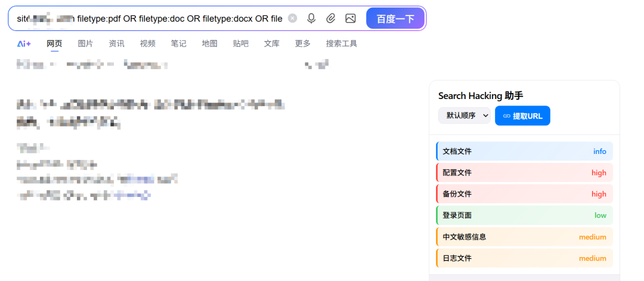Viewport: 644px width, 281px height.
Task: Select the 配置文件 high rule
Action: pos(525,172)
